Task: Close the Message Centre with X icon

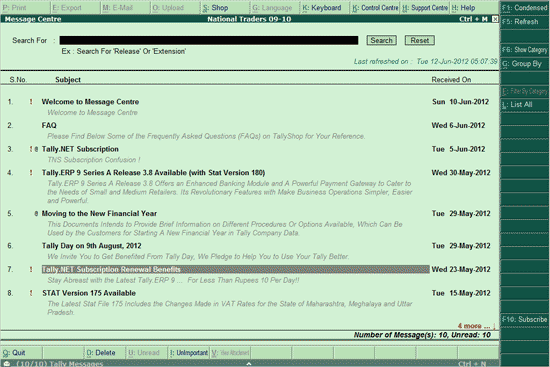Action: point(495,19)
